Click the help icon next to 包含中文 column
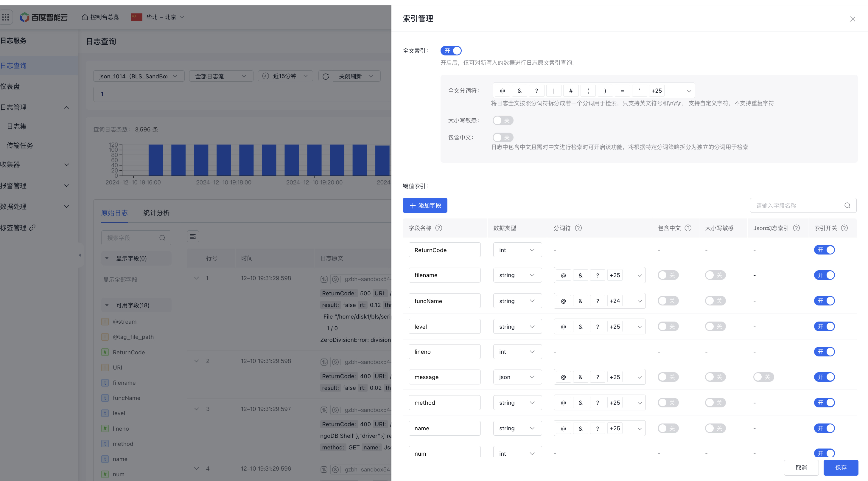 click(x=688, y=228)
